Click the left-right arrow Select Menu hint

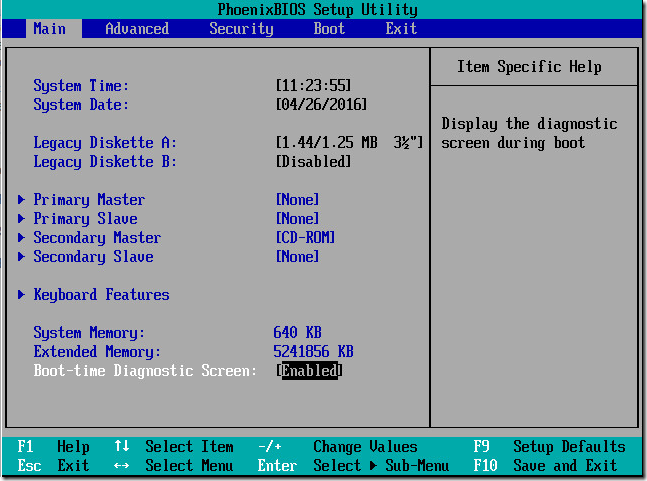174,465
